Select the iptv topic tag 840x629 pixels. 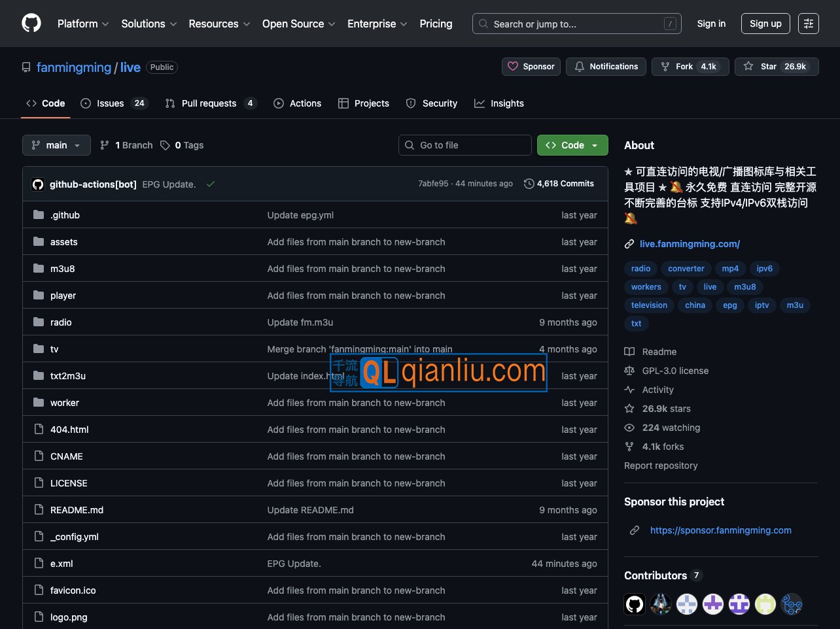761,305
